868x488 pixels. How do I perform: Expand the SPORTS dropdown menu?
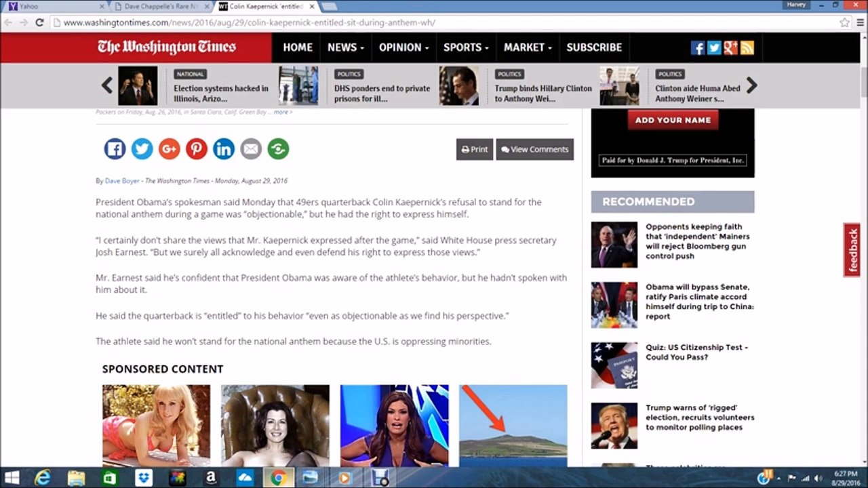pos(466,47)
